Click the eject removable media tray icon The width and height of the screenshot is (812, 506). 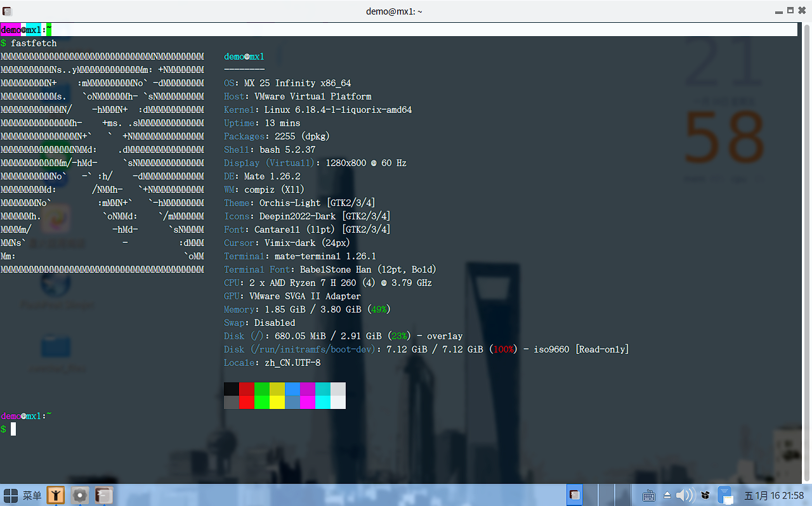pos(667,495)
